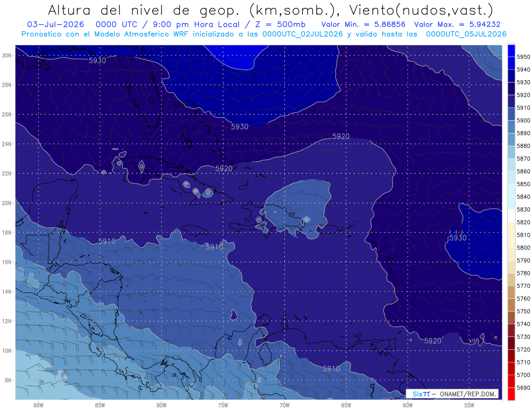This screenshot has width=532, height=411.
Task: Click the 24N latitude label
Action: point(7,144)
